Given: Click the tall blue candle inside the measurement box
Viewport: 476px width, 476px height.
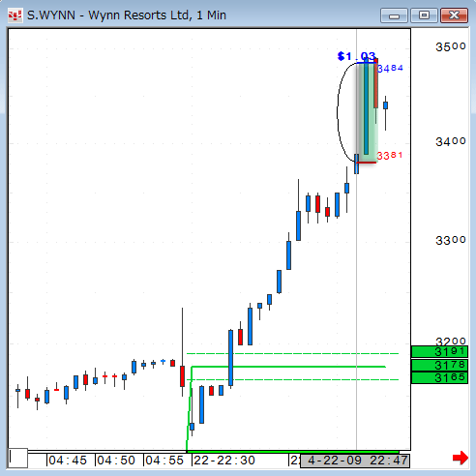Looking at the screenshot, I should click(366, 106).
